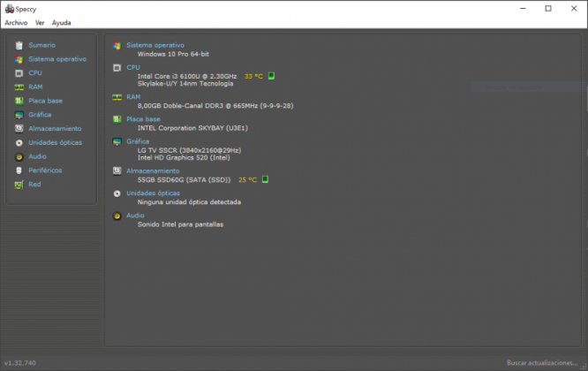Open the Archivo menu
Screen dimensions: 588x371
click(16, 23)
